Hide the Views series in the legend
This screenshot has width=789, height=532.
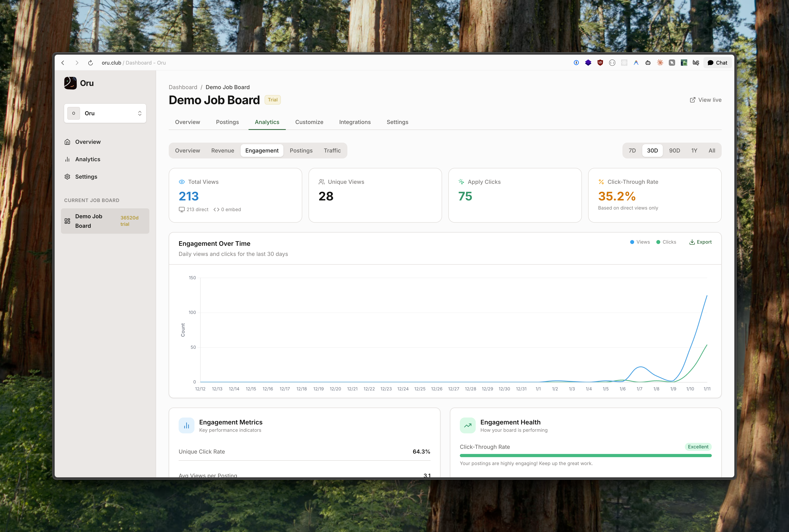coord(640,242)
